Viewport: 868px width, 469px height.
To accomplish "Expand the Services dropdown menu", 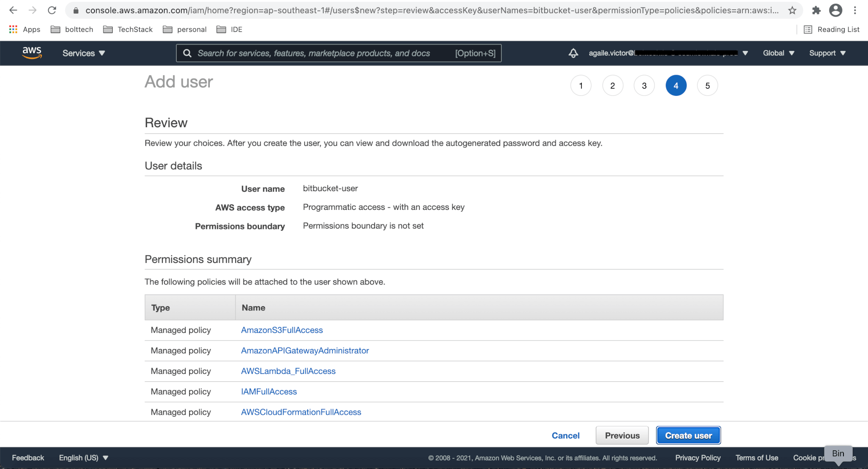I will (x=83, y=53).
